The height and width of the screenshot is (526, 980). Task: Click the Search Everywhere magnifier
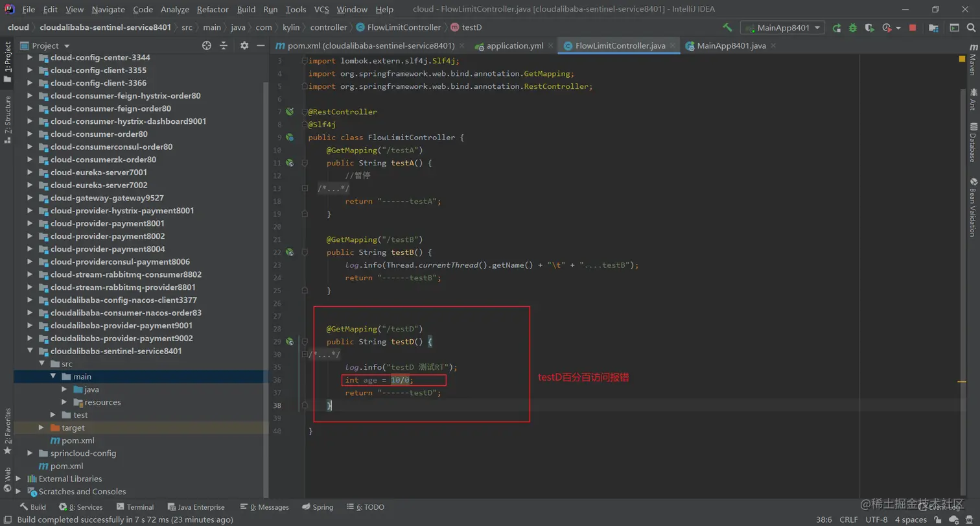[971, 28]
